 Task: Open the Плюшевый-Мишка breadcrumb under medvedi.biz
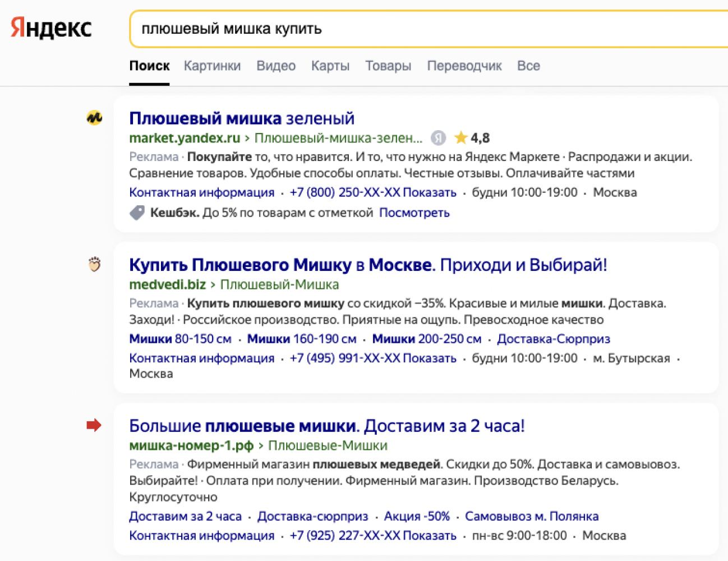coord(279,284)
